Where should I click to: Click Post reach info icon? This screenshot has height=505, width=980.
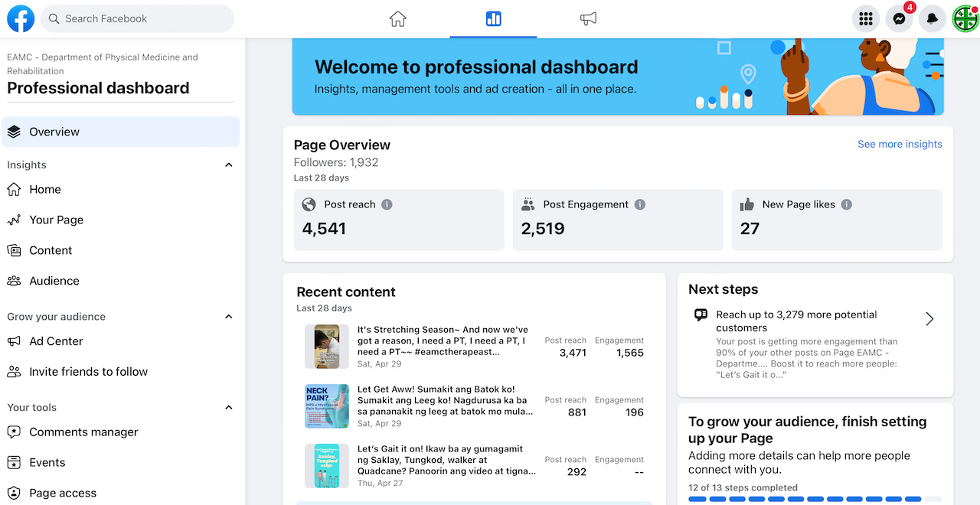point(387,204)
